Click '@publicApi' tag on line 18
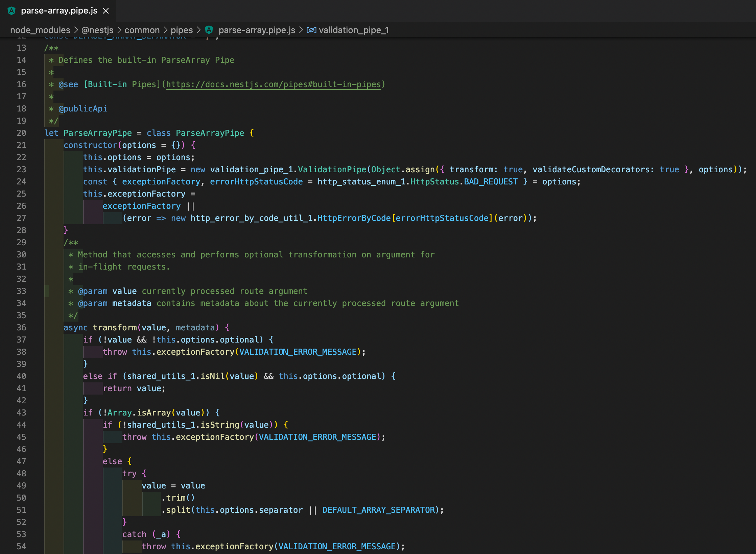756x554 pixels. coord(83,109)
